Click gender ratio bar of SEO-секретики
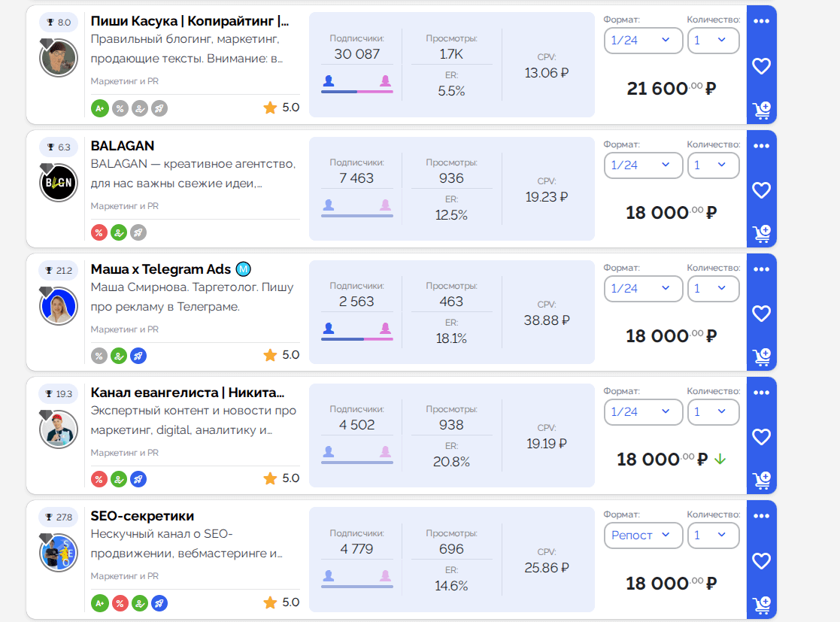Viewport: 840px width, 622px height. click(x=356, y=587)
